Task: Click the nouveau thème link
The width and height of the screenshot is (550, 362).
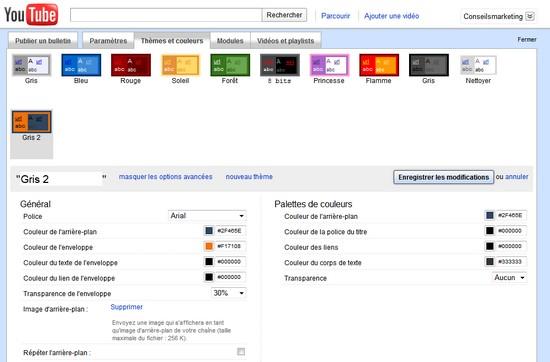Action: 249,177
